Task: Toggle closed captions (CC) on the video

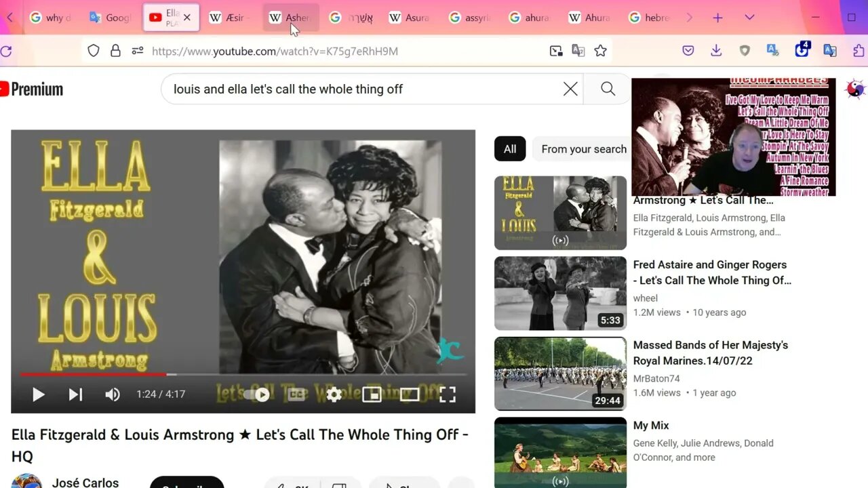Action: tap(296, 394)
